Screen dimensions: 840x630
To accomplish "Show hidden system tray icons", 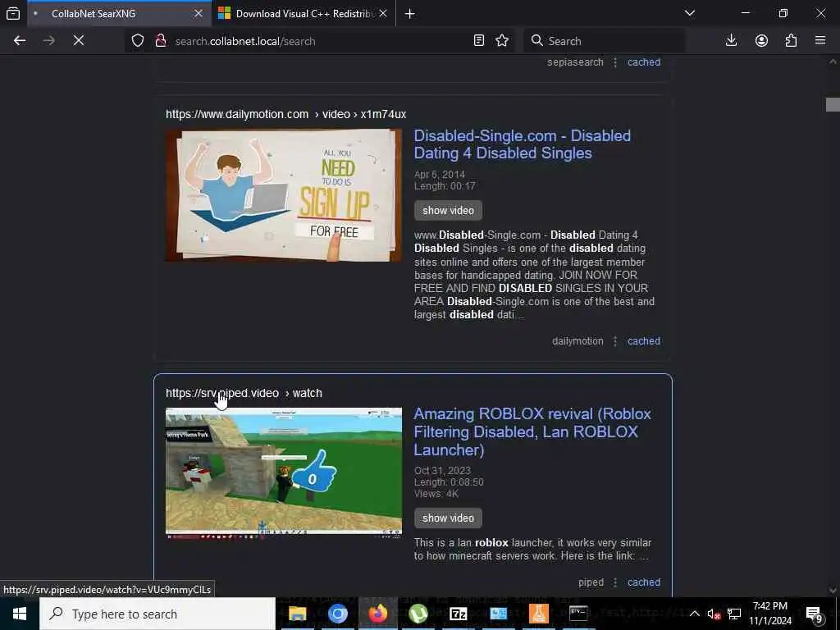I will pos(694,614).
